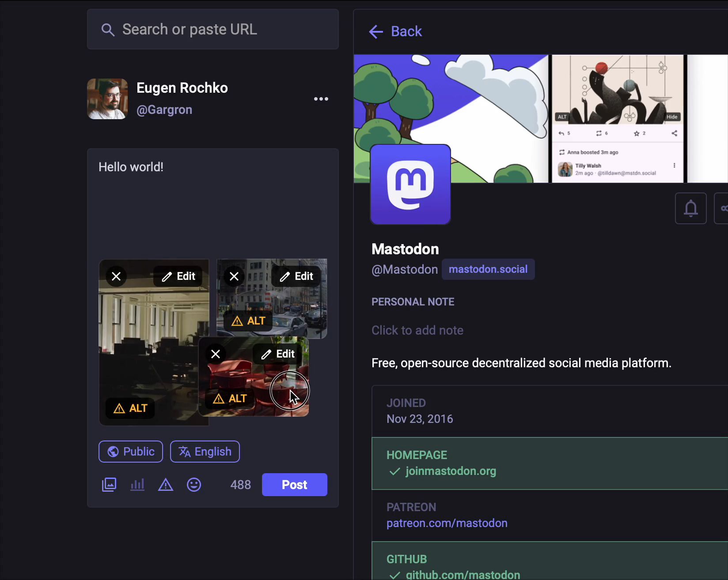Open github.com/mastodon link
The image size is (728, 580).
click(x=463, y=575)
